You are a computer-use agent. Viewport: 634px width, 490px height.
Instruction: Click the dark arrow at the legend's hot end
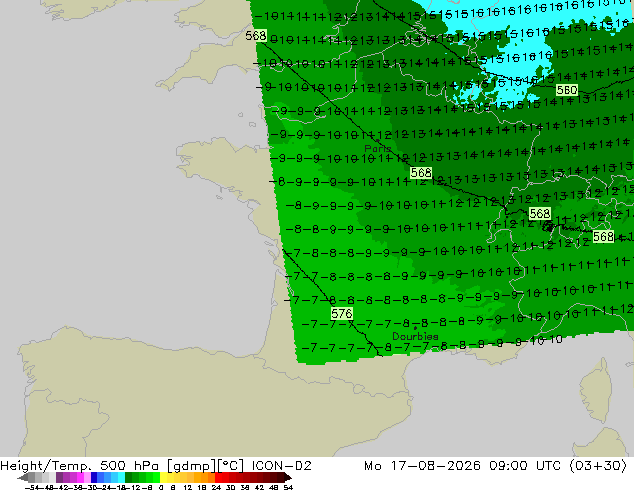(x=288, y=477)
